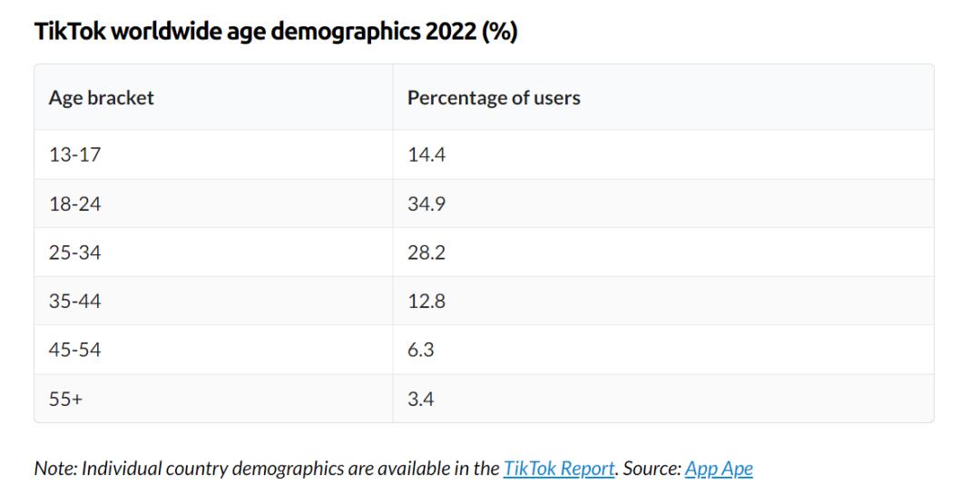
Task: Select the 14.4 percentage value
Action: coord(426,154)
